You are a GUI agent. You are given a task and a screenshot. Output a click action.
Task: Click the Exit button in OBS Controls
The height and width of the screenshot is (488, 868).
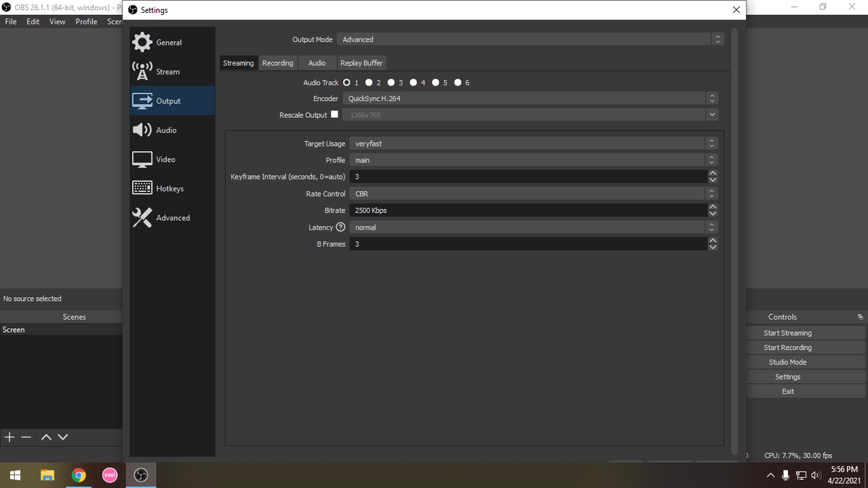click(787, 391)
